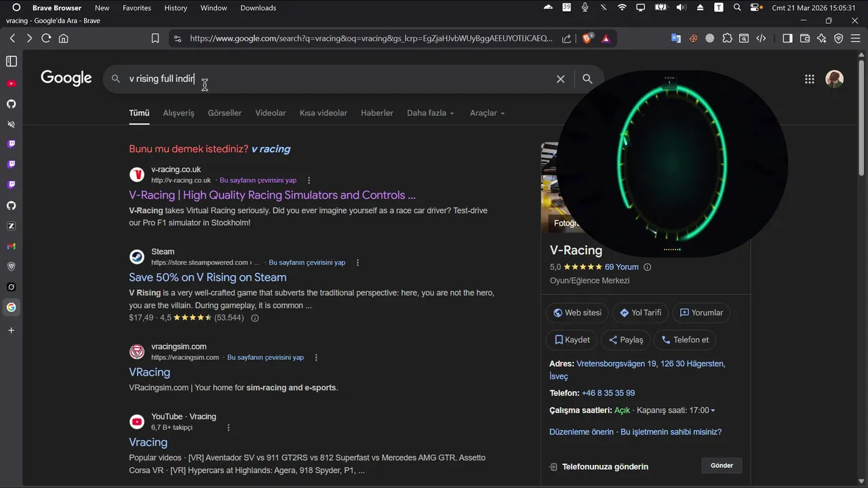Add a new tab with the plus icon
Image resolution: width=868 pixels, height=488 pixels.
click(x=11, y=330)
